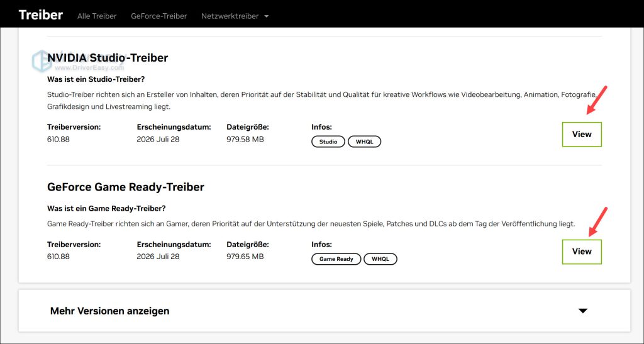The image size is (644, 344).
Task: Click file size value 979.65 MB
Action: (245, 257)
